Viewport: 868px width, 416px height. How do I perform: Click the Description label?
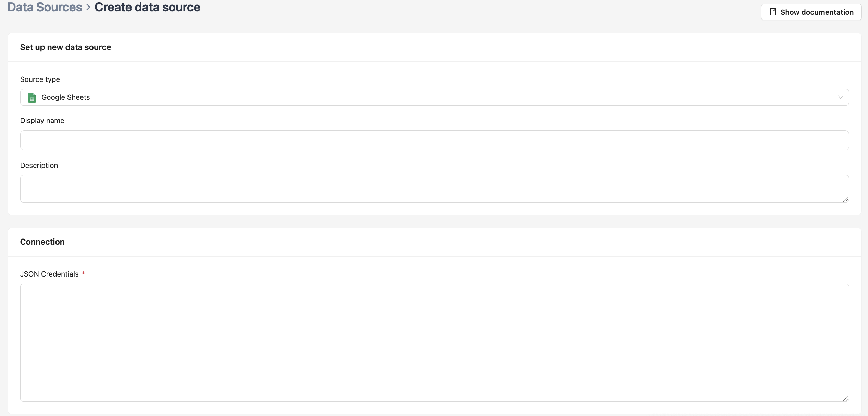click(39, 165)
